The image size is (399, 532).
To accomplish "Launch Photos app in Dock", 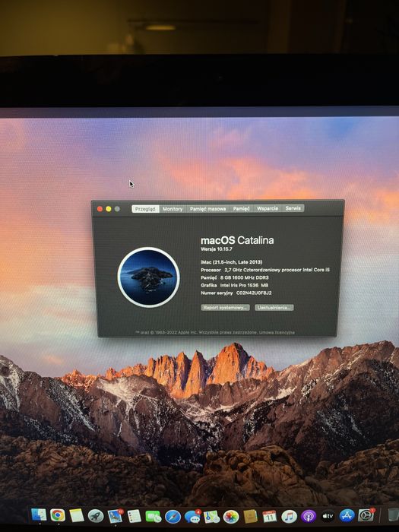I will point(231,517).
